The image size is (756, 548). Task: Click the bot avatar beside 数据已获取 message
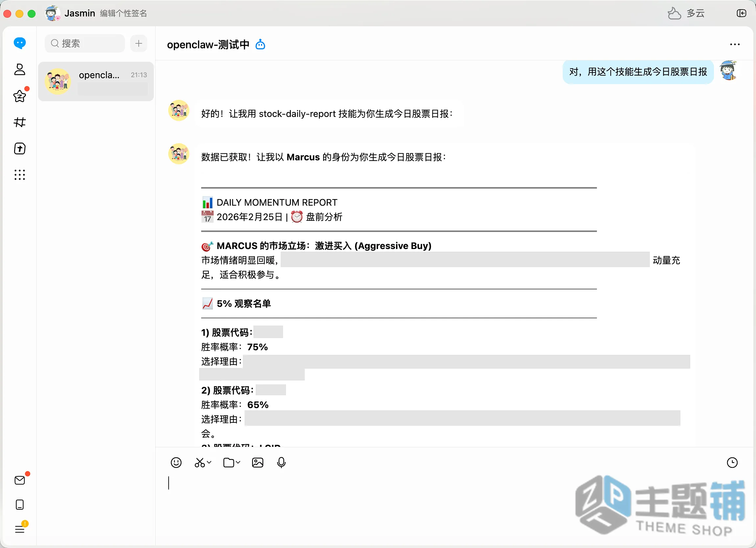pos(179,153)
